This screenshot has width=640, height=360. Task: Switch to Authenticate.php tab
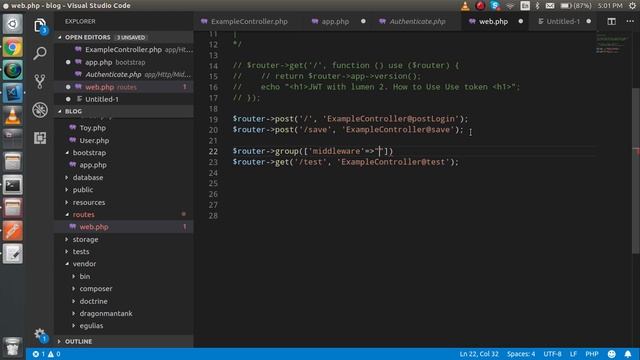pyautogui.click(x=417, y=21)
